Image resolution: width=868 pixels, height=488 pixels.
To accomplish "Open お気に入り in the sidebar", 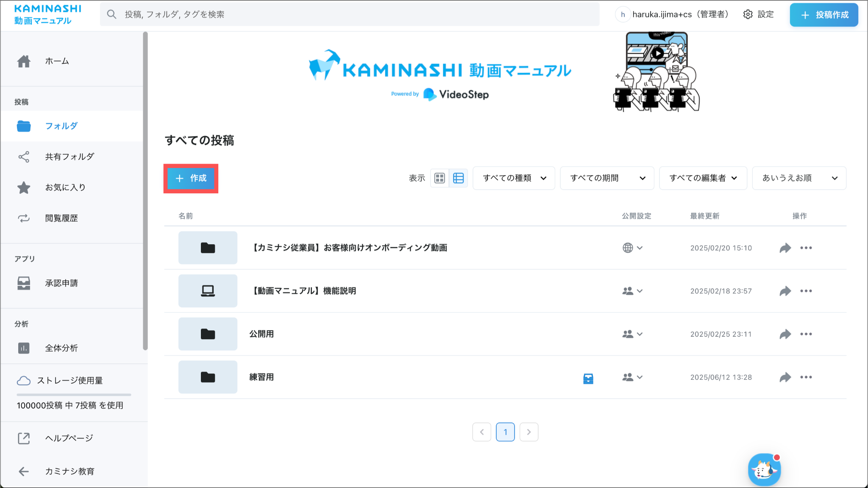I will pos(65,187).
